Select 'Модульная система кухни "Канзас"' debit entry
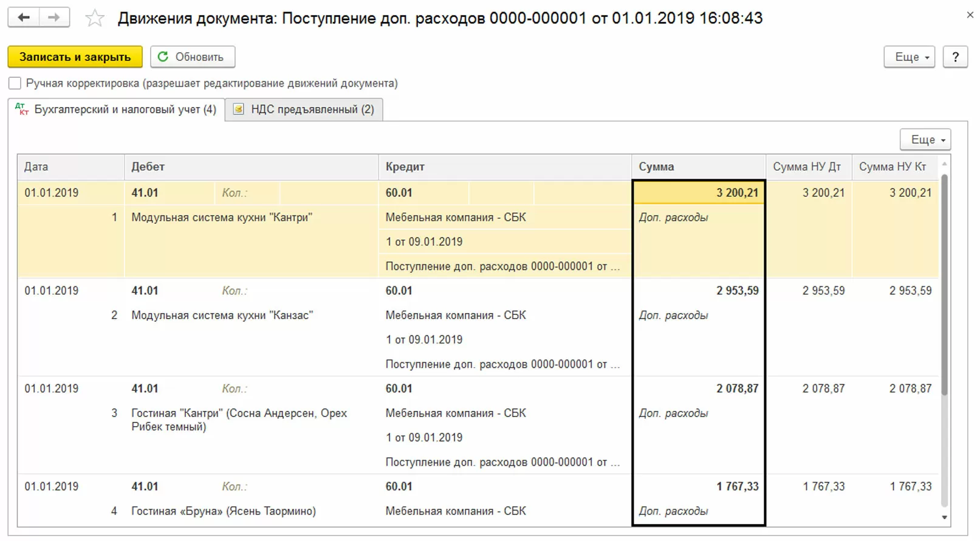This screenshot has height=541, width=980. 222,315
